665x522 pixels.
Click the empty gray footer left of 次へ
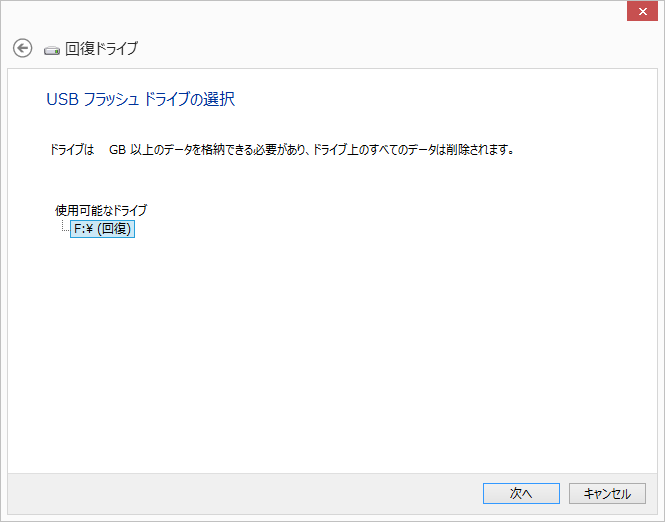point(244,494)
